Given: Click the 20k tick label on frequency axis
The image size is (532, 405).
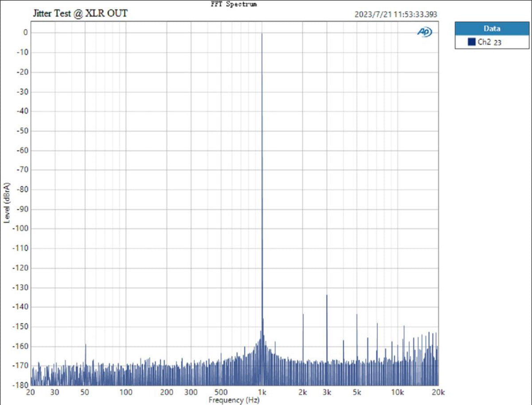Looking at the screenshot, I should point(438,392).
